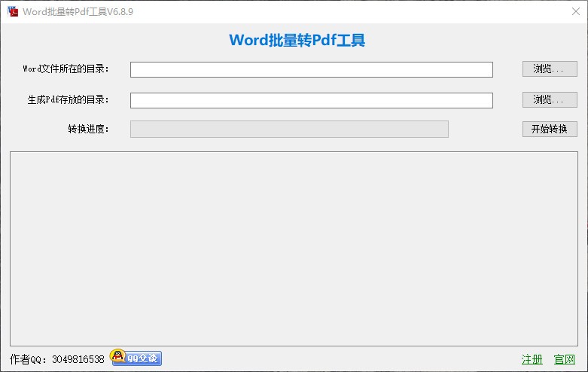The width and height of the screenshot is (588, 372).
Task: Close the Word批量转Pdf工具 window
Action: click(576, 11)
